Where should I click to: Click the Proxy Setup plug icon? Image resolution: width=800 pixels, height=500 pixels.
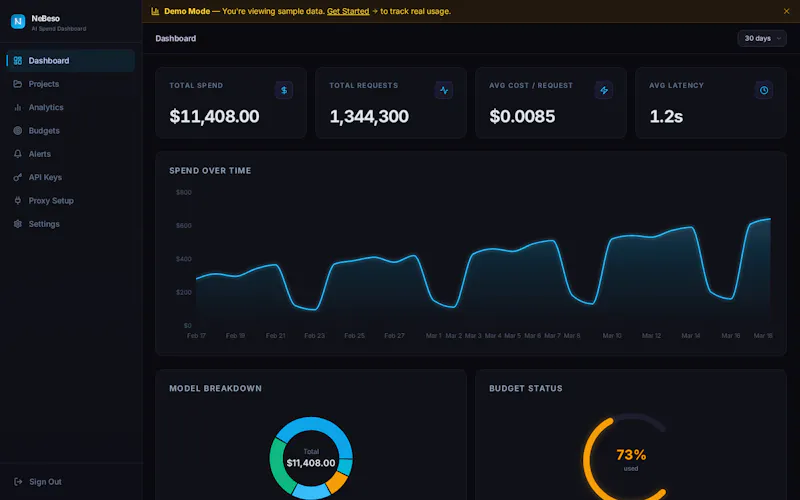pos(18,201)
